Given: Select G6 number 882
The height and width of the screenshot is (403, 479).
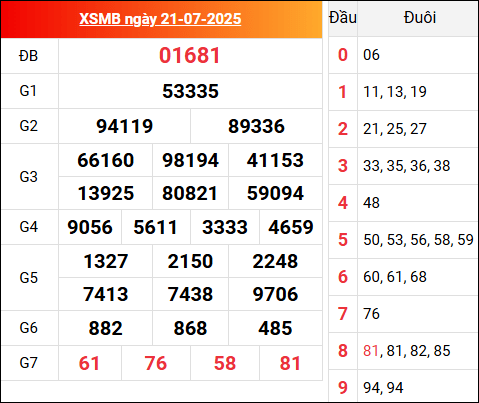Looking at the screenshot, I should click(106, 328).
